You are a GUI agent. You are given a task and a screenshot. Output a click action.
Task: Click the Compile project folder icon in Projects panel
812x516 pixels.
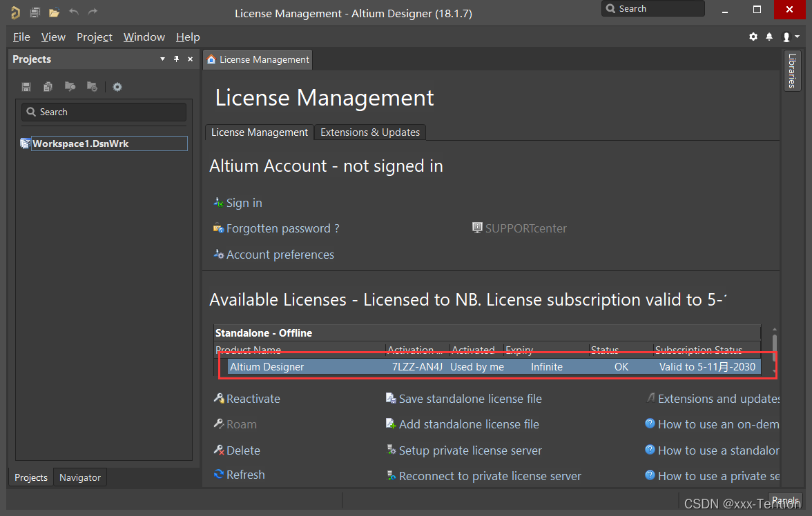coord(70,87)
